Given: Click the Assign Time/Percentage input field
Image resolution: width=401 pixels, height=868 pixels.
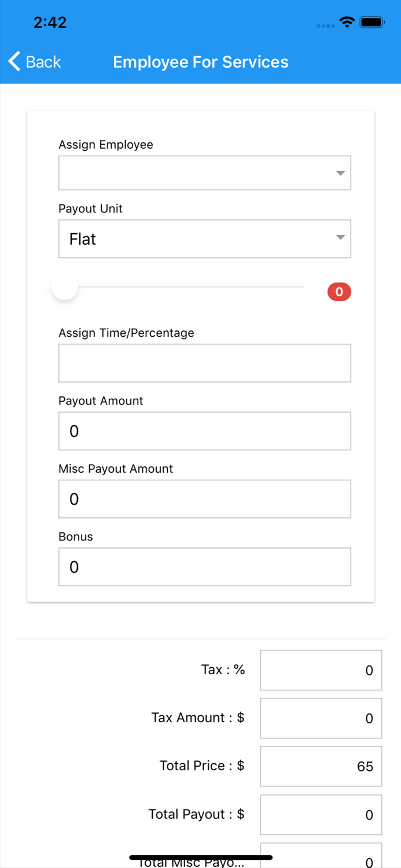Looking at the screenshot, I should (x=204, y=363).
